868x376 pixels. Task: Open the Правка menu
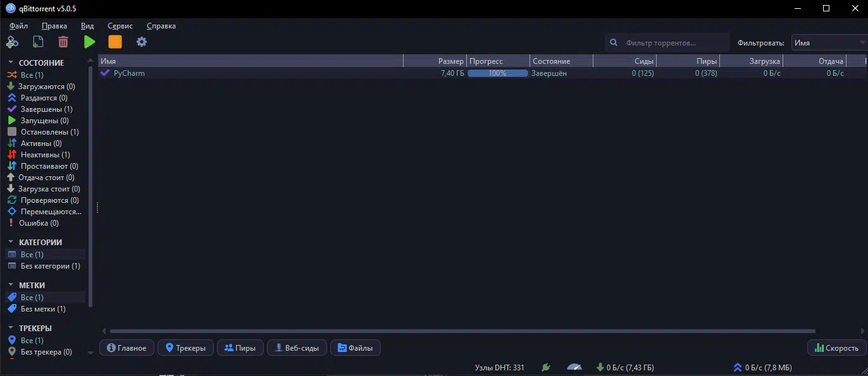54,26
